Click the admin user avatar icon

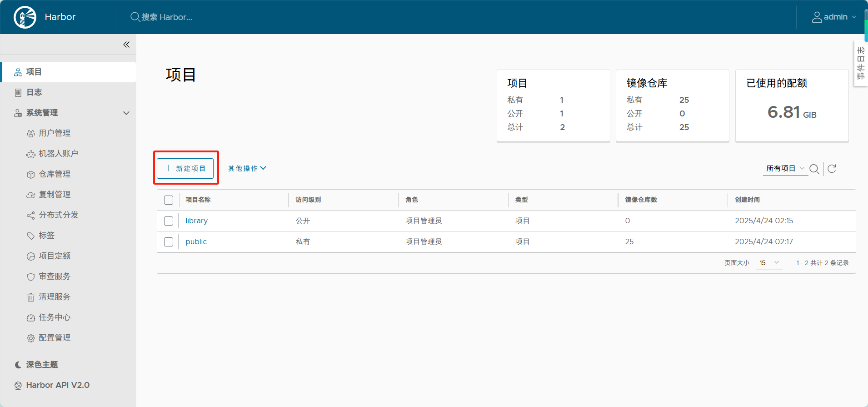817,17
